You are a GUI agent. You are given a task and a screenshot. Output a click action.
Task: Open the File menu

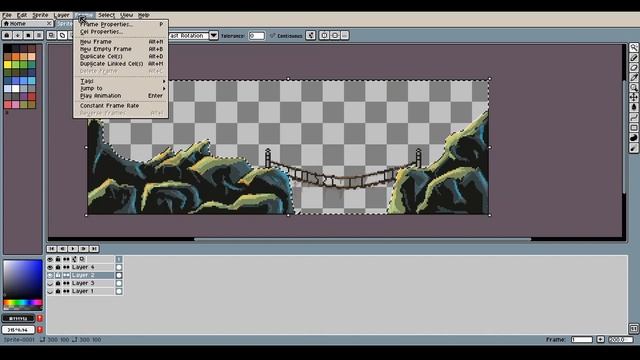click(x=7, y=15)
